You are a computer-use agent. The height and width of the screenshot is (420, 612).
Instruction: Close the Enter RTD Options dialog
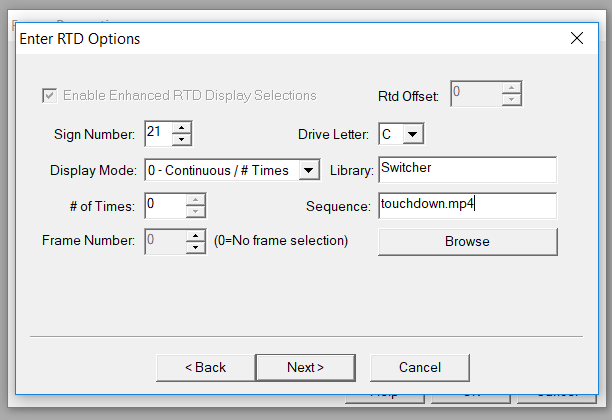[577, 38]
